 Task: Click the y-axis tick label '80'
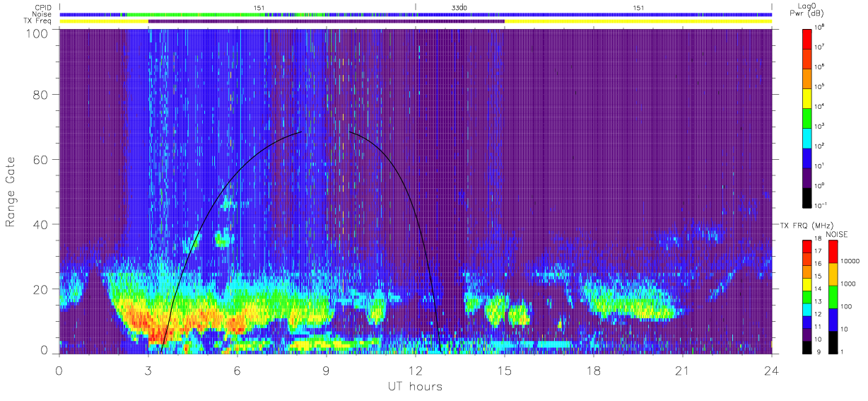coord(40,95)
